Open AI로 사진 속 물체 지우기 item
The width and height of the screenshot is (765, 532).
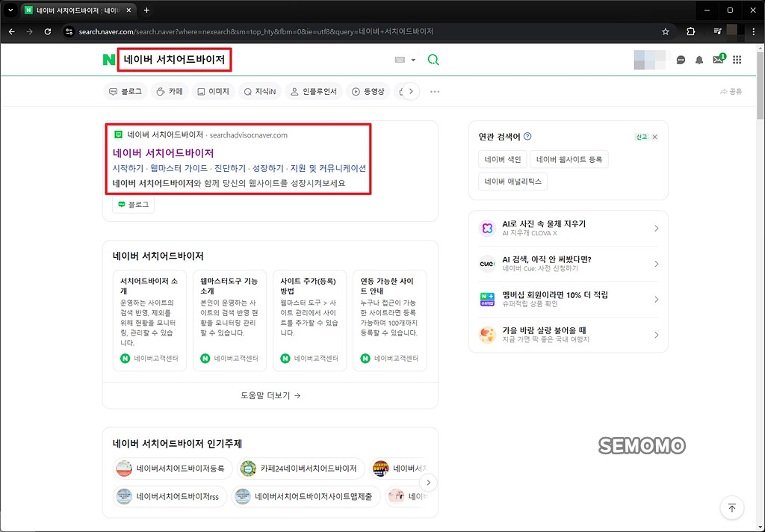click(x=569, y=228)
